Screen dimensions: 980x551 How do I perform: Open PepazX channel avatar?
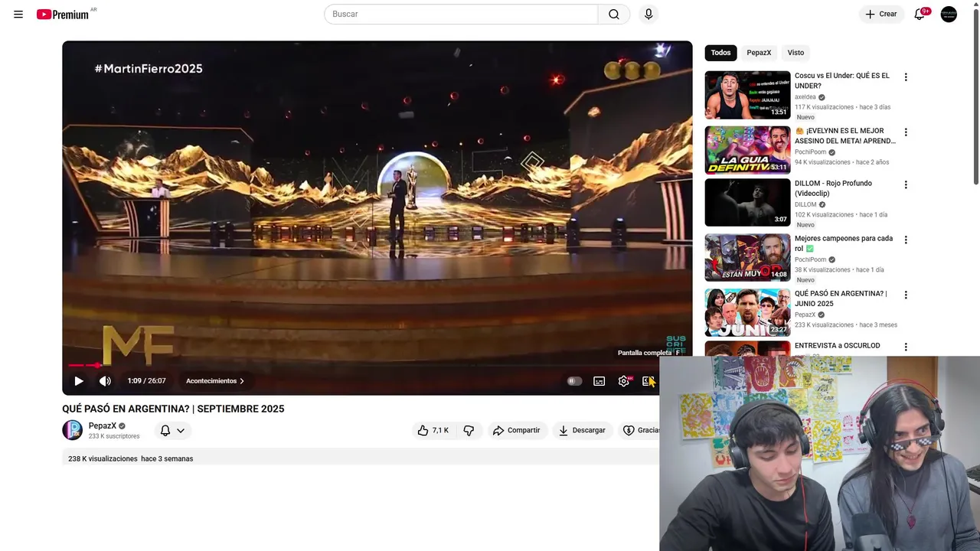72,430
